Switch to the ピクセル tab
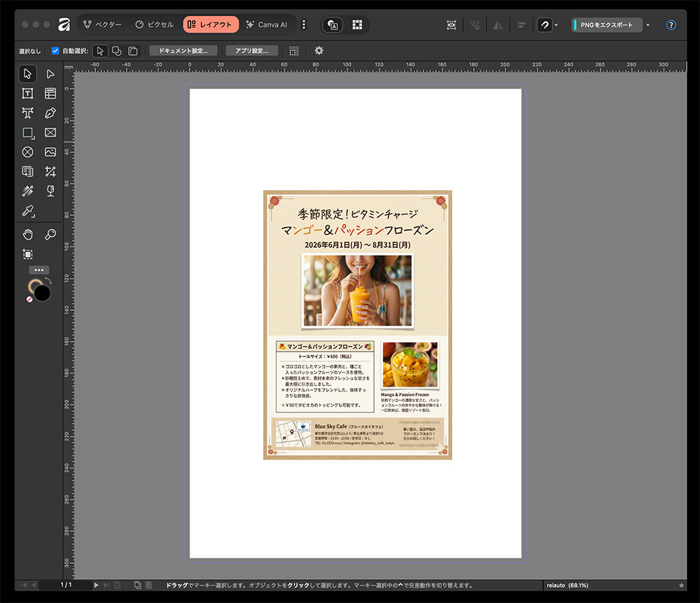Viewport: 700px width, 603px height. [154, 25]
